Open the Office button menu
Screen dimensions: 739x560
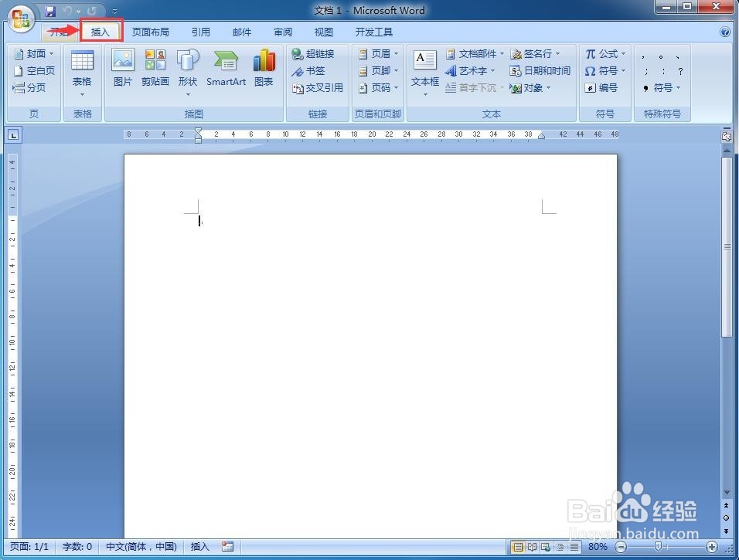pyautogui.click(x=21, y=19)
